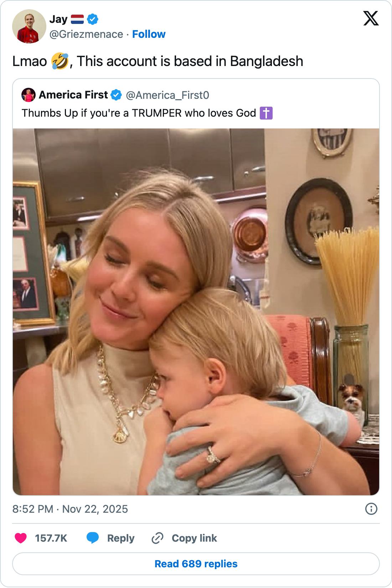
Task: Click Jay's verified badge
Action: coord(93,19)
